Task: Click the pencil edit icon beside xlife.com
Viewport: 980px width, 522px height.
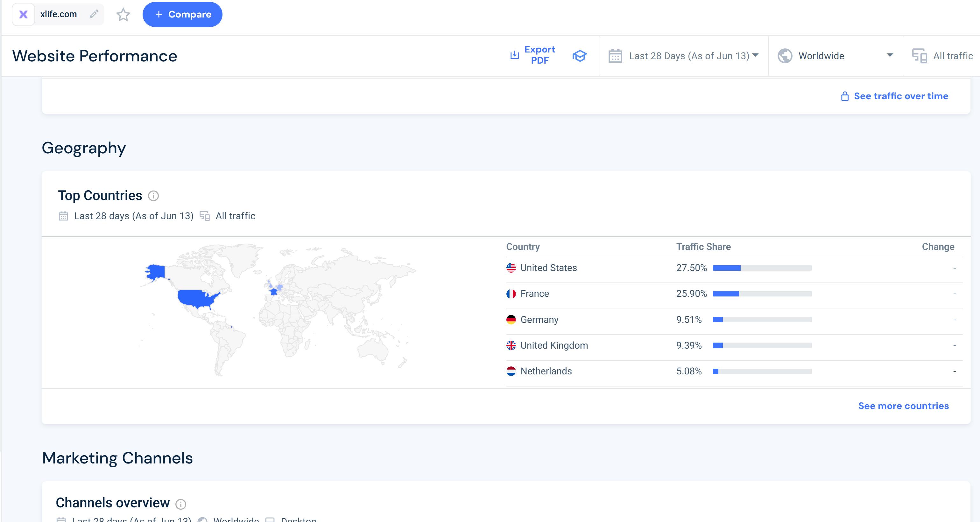Action: [x=94, y=14]
